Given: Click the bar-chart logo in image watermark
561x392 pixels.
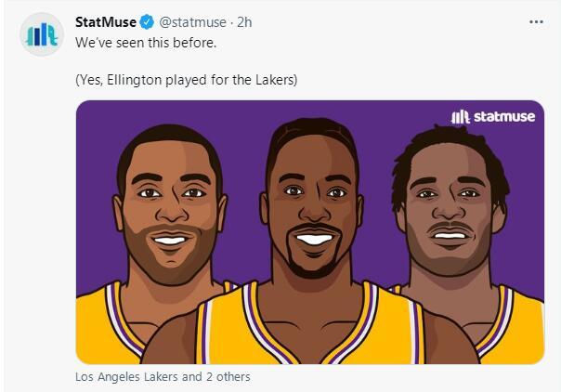Looking at the screenshot, I should coord(460,117).
